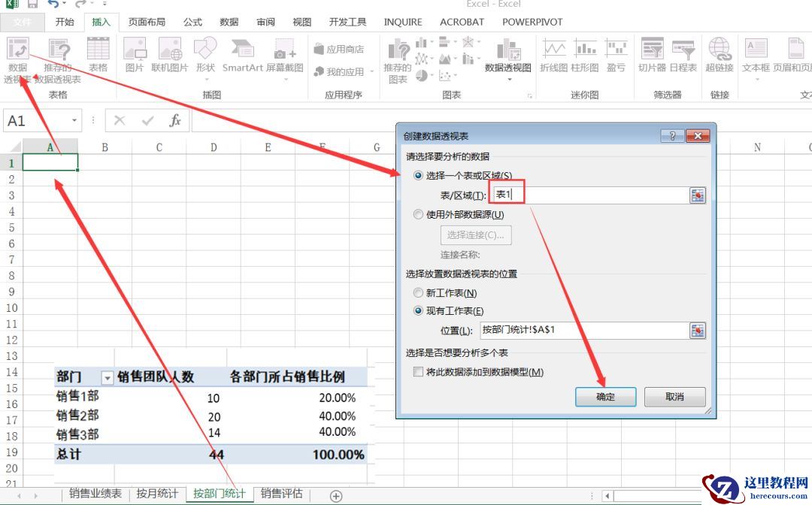Select Existing Worksheet (现有工作表) option

coord(419,311)
